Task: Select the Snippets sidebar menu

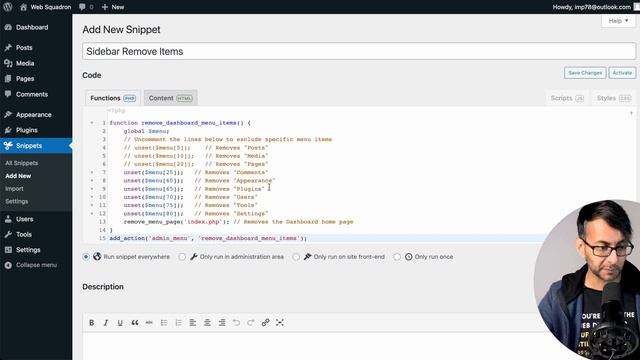Action: coord(36,146)
